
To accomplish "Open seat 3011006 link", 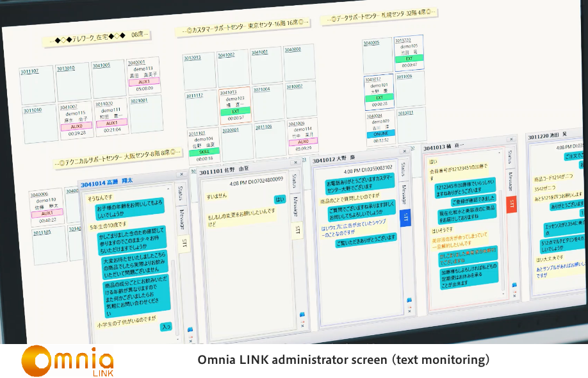I will (x=404, y=76).
